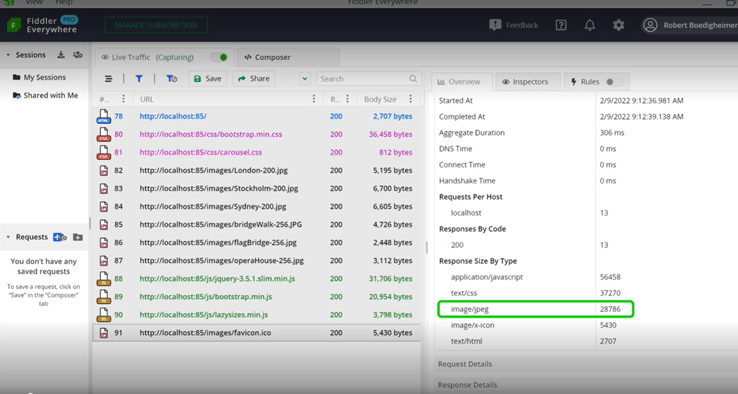Select the bootstrap.min.css session row
This screenshot has height=394, width=738.
pyautogui.click(x=257, y=134)
